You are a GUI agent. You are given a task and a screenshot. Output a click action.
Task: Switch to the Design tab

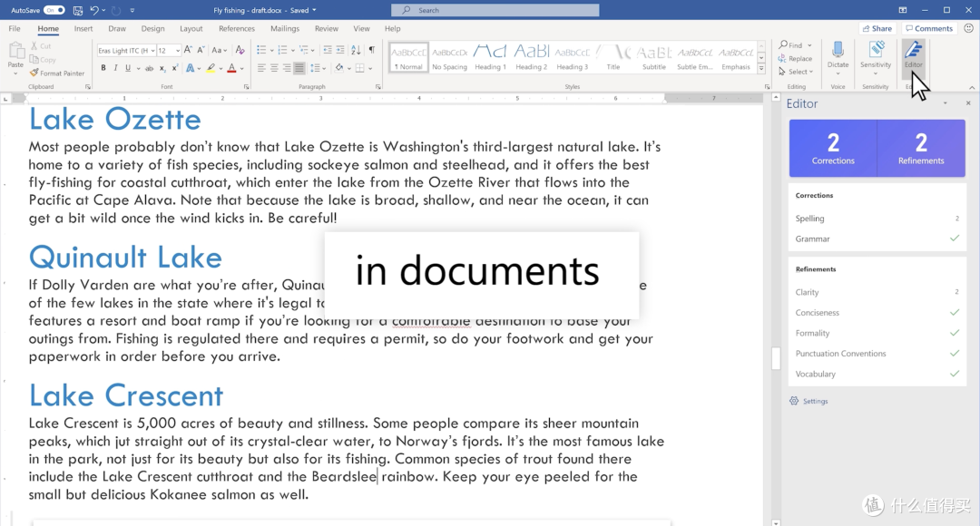pyautogui.click(x=152, y=29)
